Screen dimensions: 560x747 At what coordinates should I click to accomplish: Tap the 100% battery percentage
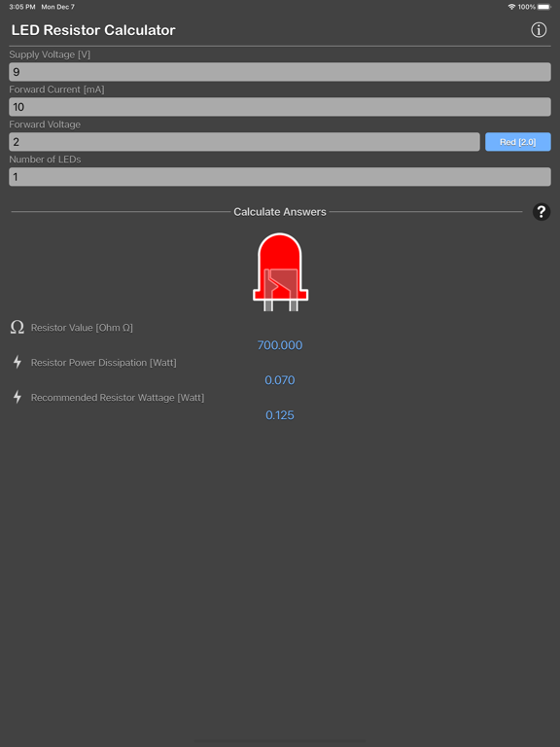527,7
